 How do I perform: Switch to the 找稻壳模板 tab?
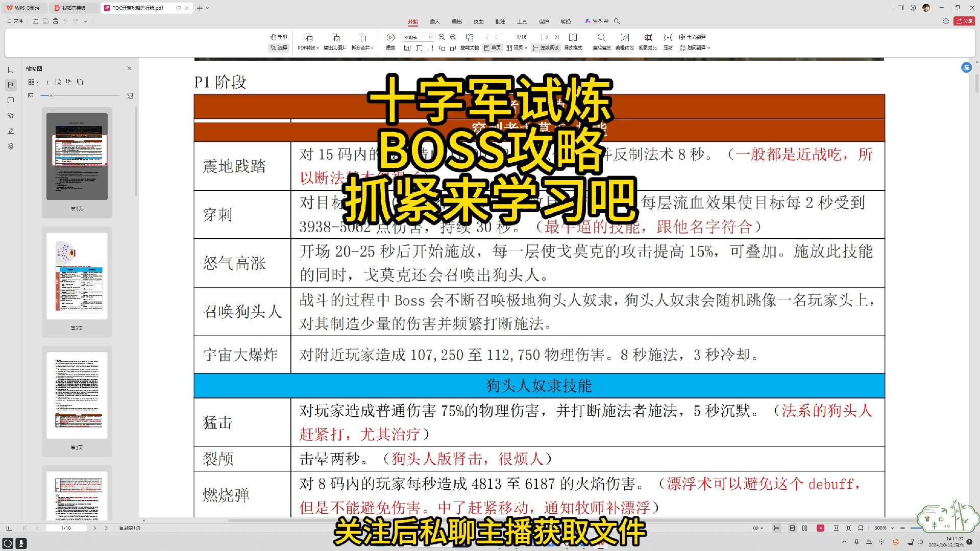click(x=73, y=8)
